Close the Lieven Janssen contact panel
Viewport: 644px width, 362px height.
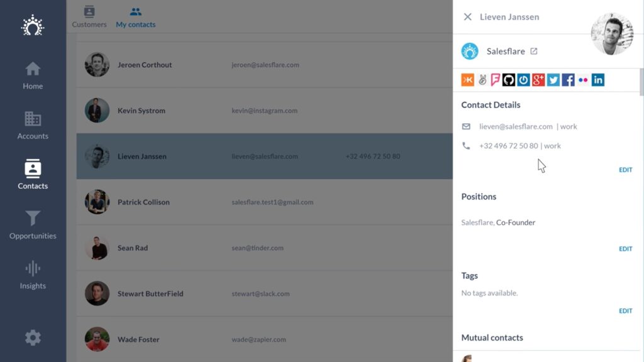[468, 17]
